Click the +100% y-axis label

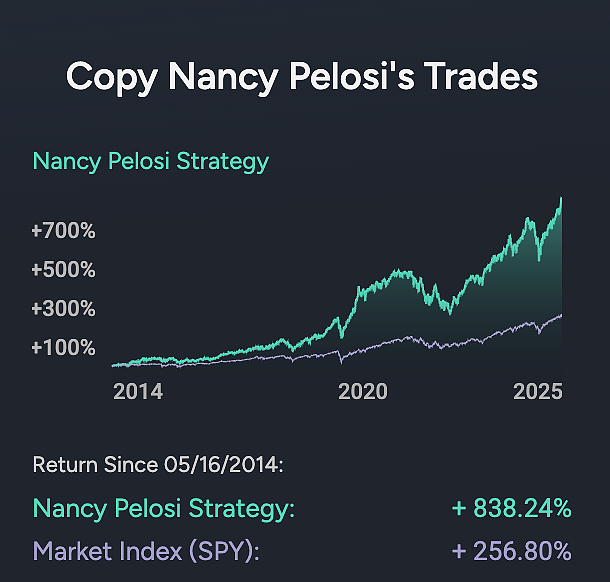click(x=63, y=347)
